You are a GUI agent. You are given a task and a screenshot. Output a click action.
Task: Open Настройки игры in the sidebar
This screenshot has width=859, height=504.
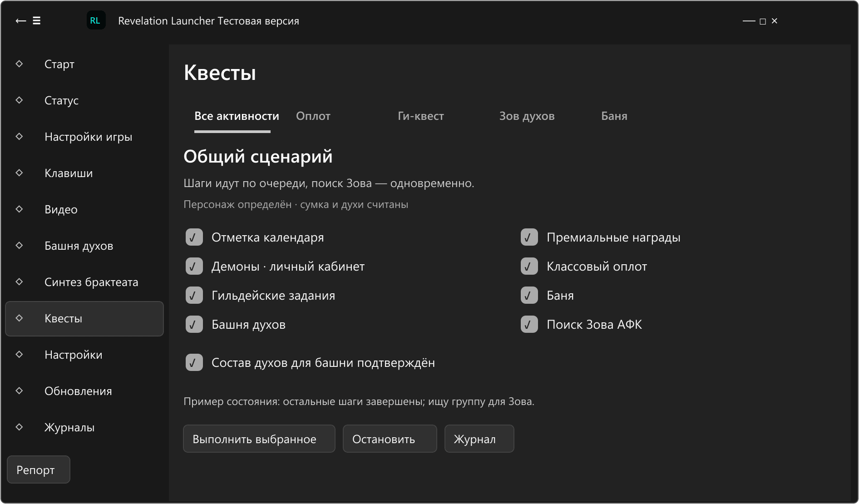(x=84, y=137)
